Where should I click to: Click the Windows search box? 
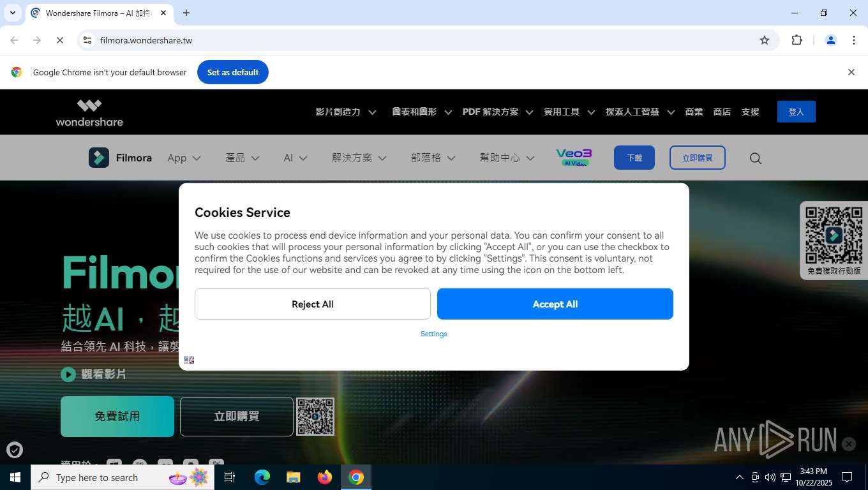(123, 477)
